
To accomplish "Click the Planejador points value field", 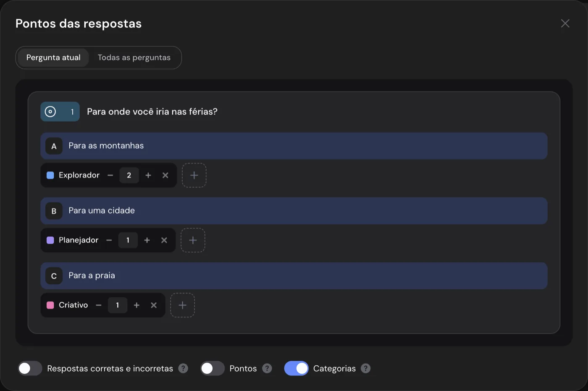I will 128,240.
